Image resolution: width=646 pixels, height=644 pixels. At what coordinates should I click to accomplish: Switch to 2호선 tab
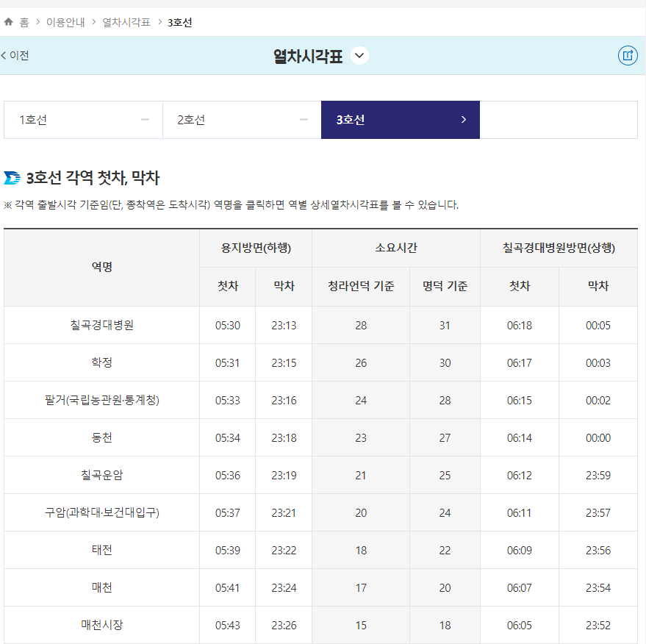tap(242, 120)
